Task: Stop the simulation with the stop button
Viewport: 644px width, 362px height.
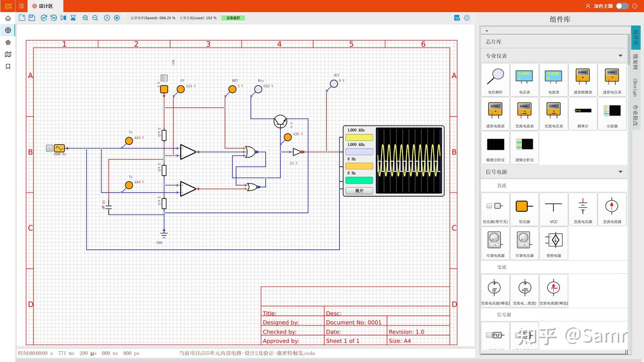Action: [117, 18]
